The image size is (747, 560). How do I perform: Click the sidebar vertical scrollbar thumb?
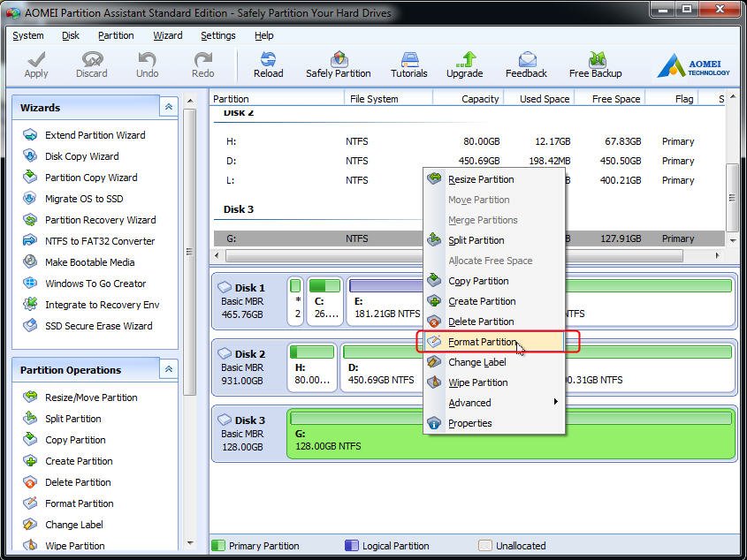tap(189, 252)
